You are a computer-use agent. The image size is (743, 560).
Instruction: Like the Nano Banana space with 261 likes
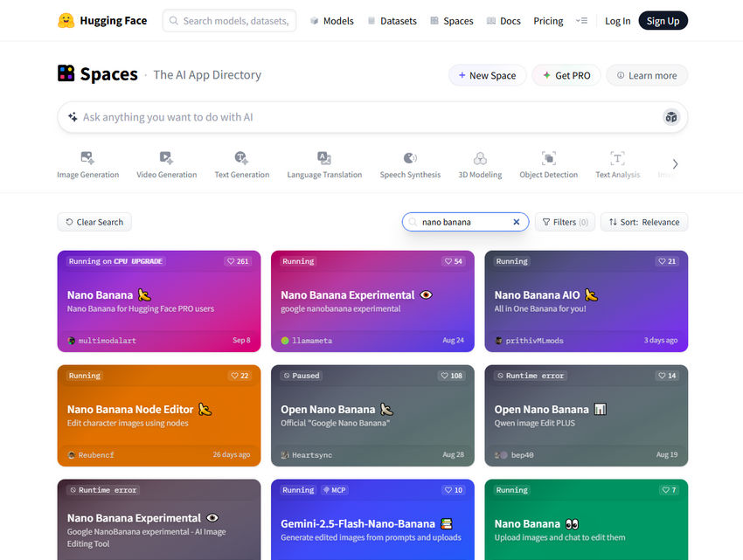click(237, 261)
